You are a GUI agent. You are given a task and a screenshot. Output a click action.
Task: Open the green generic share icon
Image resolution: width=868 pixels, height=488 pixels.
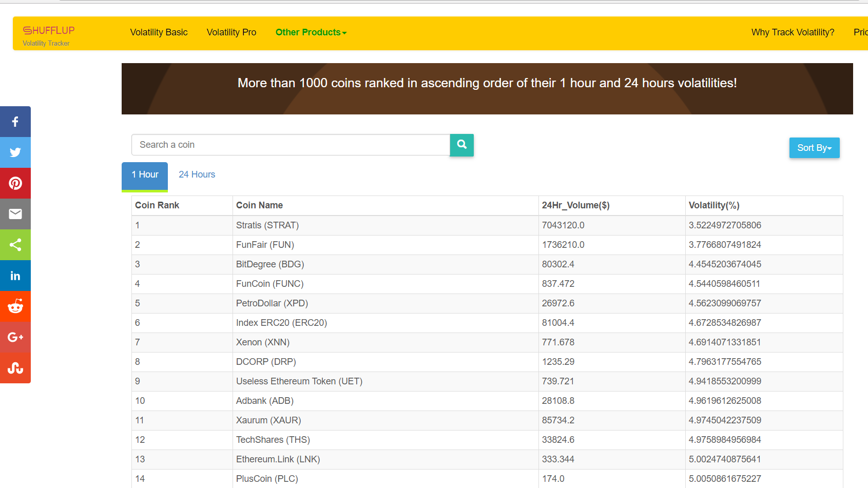click(15, 245)
